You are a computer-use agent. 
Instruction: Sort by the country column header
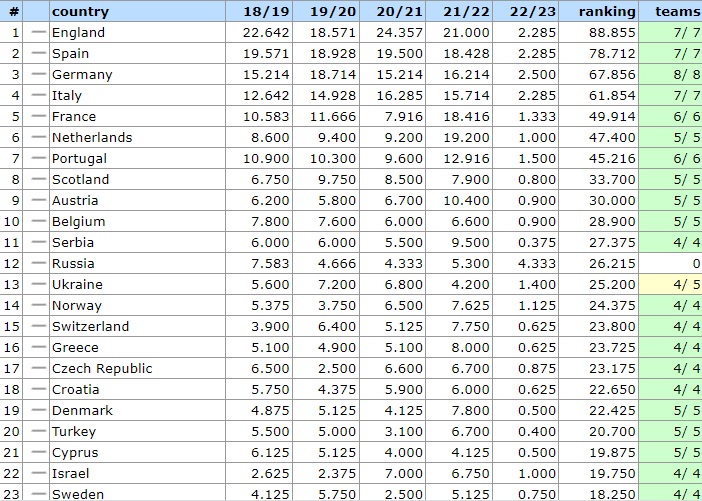click(80, 12)
